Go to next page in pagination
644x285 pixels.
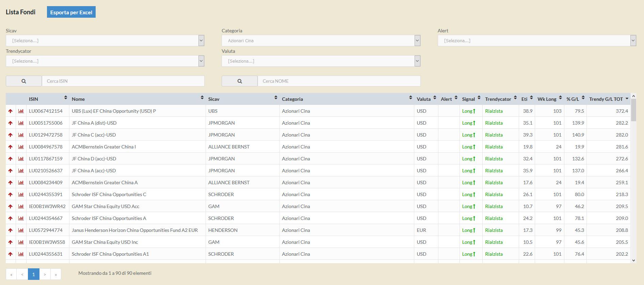(45, 274)
